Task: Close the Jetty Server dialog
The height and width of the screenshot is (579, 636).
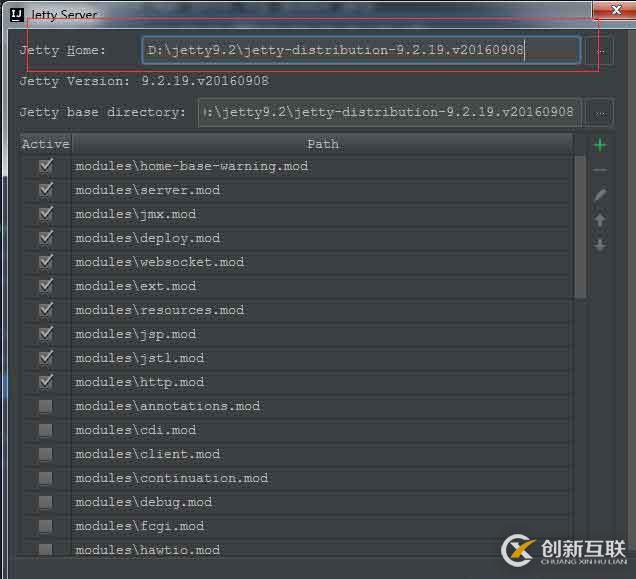Action: (616, 10)
